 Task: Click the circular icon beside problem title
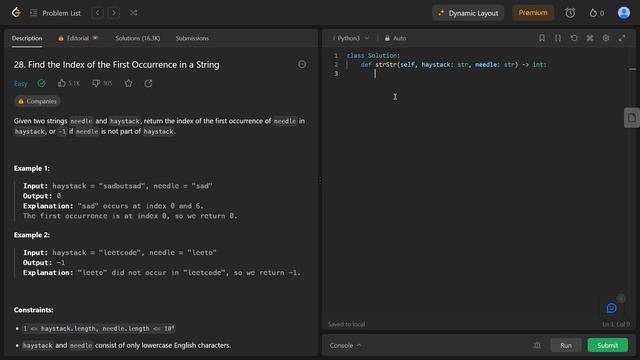pyautogui.click(x=302, y=64)
